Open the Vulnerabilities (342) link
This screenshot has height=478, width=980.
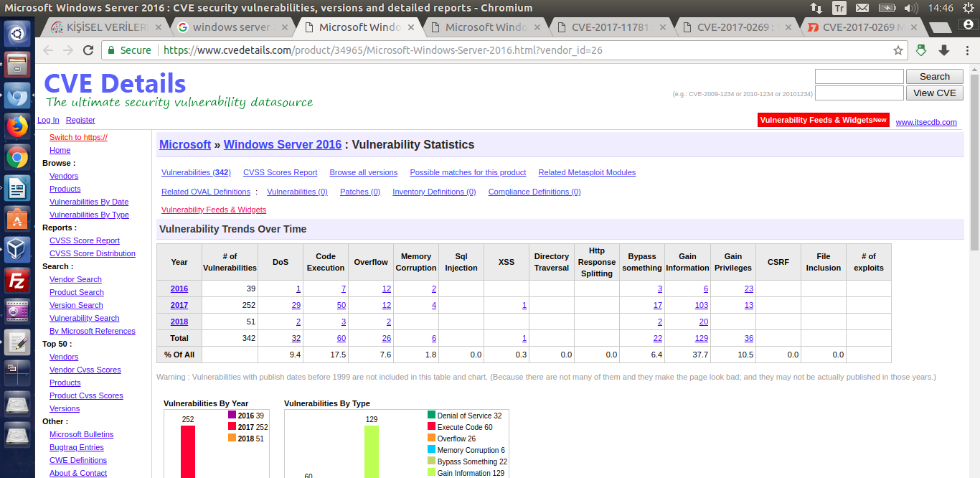196,172
